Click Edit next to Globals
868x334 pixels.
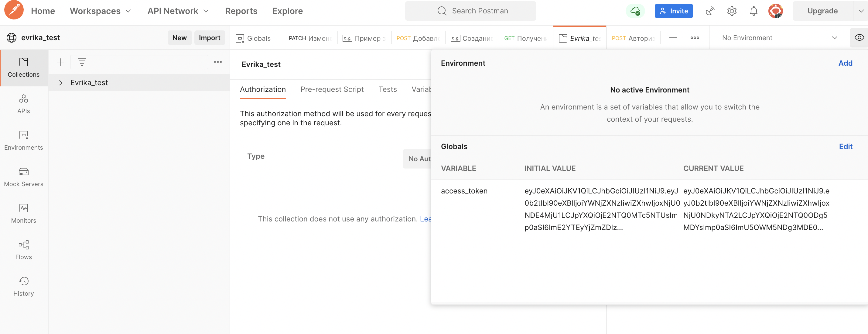click(845, 146)
